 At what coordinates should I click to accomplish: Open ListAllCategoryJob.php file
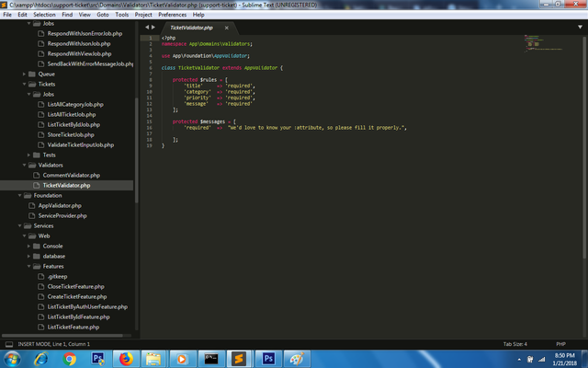[x=75, y=104]
